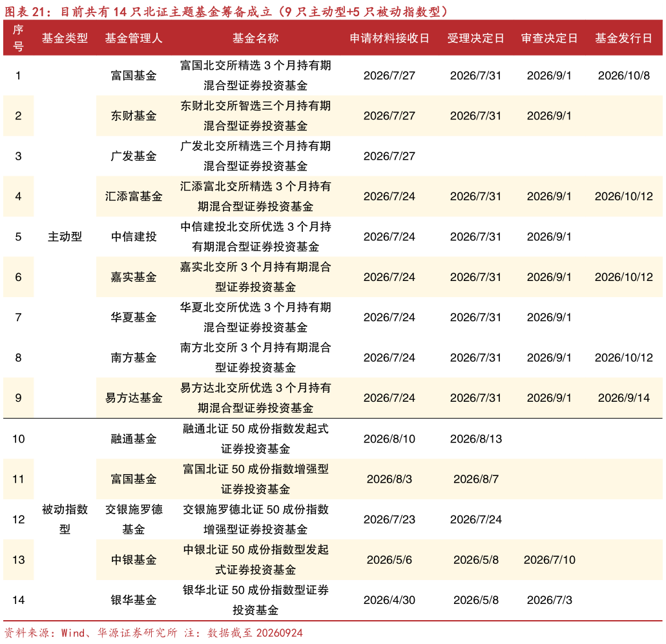
Task: Select receipt date 2026/5/6
Action: coord(389,560)
